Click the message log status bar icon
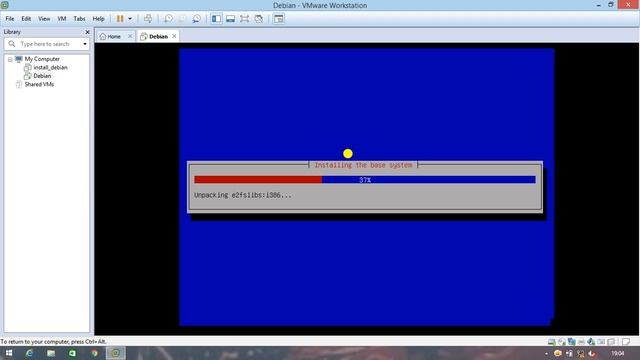 click(x=626, y=342)
